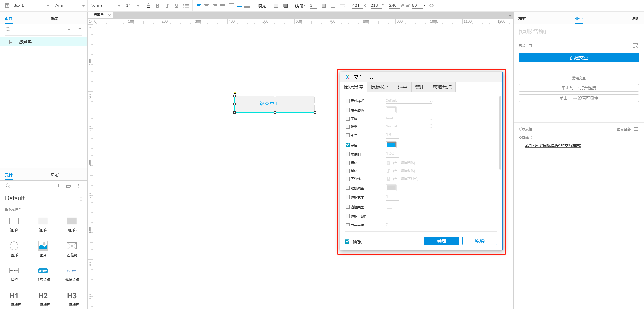Enable the 粗体 checkbox
Viewport: 644px width, 309px height.
pos(348,163)
